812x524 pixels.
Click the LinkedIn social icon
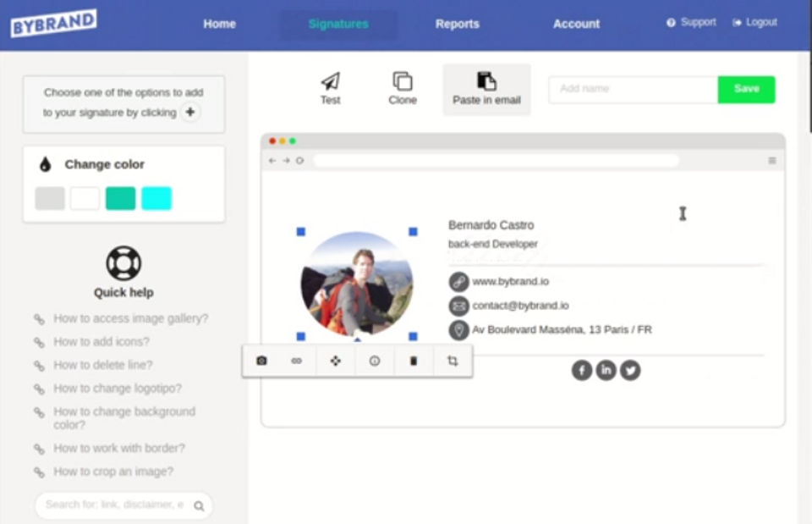tap(606, 370)
